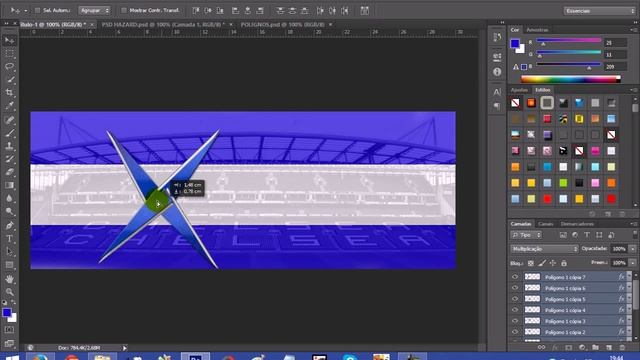Screen dimensions: 640x360
Task: Select the Lasso tool
Action: coord(9,67)
